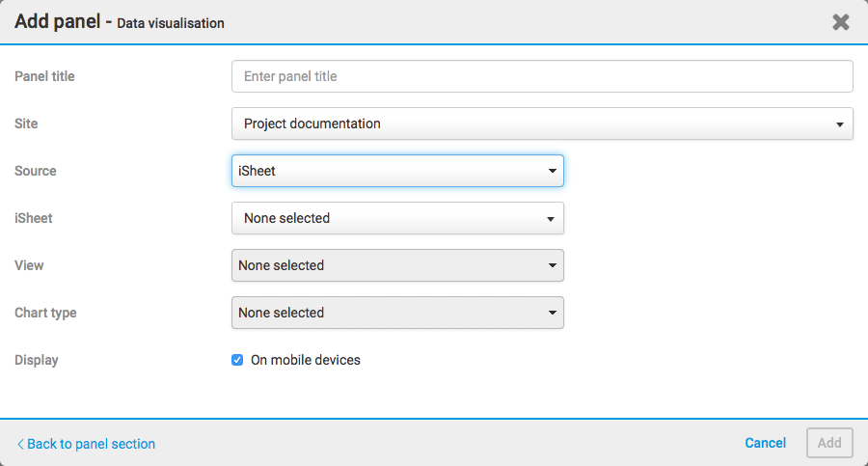The height and width of the screenshot is (466, 868).
Task: Open the Chart type dropdown
Action: [x=396, y=313]
